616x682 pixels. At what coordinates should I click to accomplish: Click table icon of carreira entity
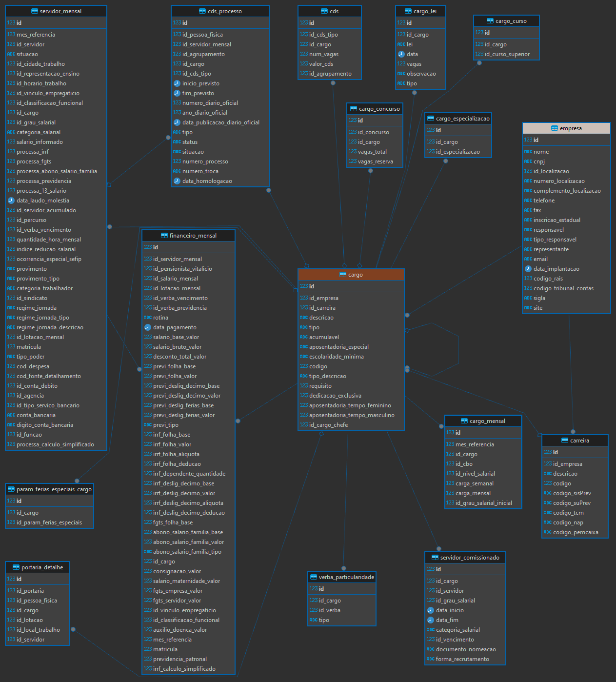click(565, 441)
